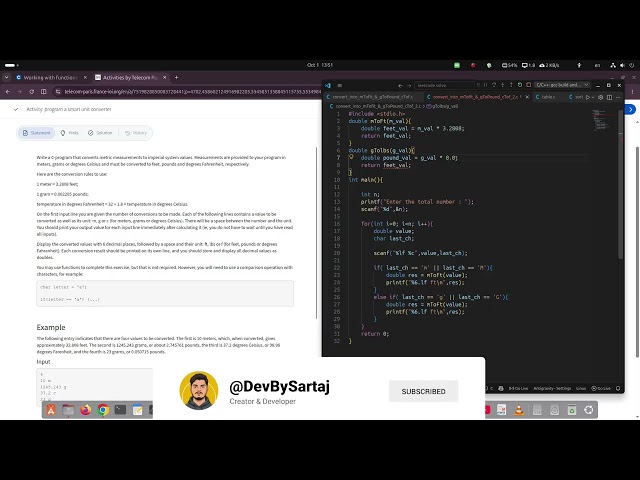Viewport: 640px width, 480px height.
Task: View site information icon in address bar
Action: (58, 92)
